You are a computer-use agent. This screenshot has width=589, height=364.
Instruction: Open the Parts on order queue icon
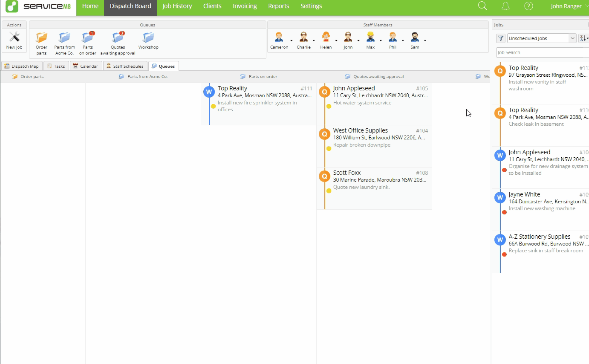click(87, 38)
